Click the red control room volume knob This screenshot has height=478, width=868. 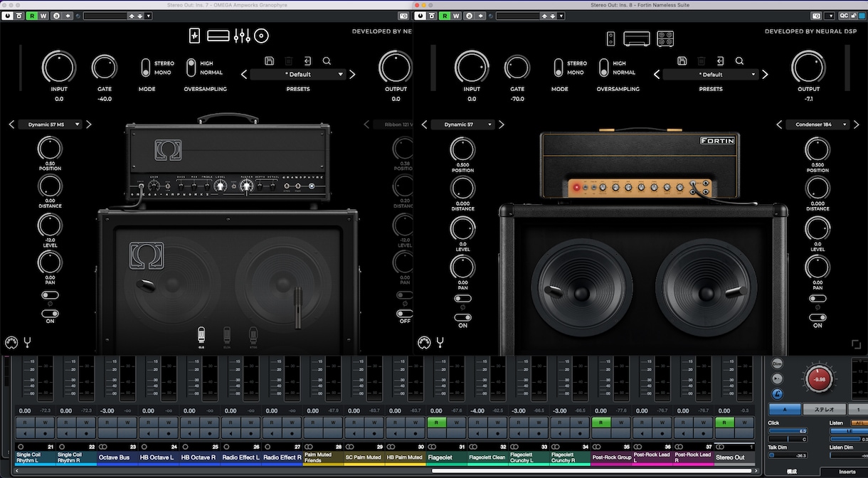pyautogui.click(x=819, y=378)
